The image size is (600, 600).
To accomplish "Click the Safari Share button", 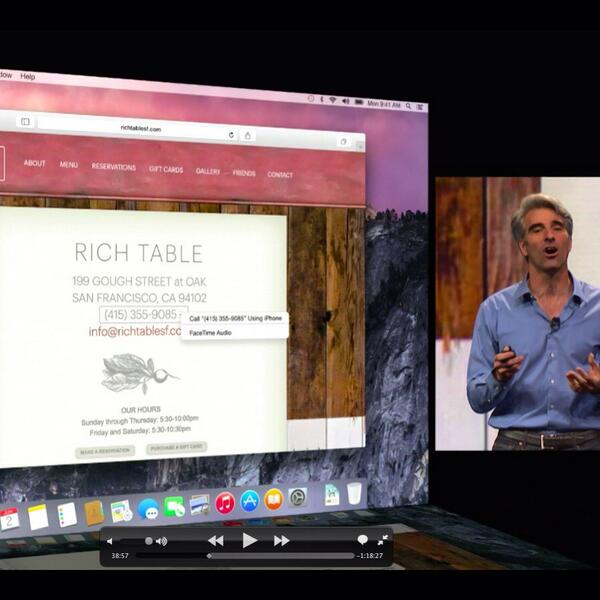I will coord(248,135).
